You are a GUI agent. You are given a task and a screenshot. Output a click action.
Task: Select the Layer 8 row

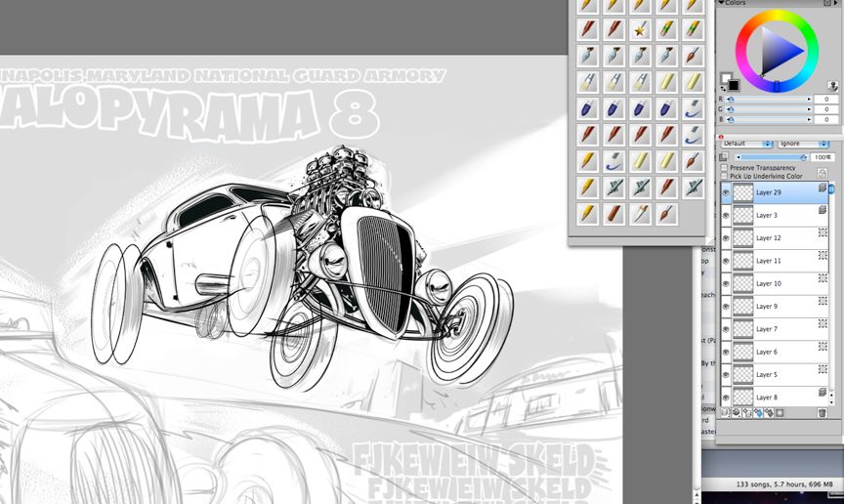(x=775, y=398)
